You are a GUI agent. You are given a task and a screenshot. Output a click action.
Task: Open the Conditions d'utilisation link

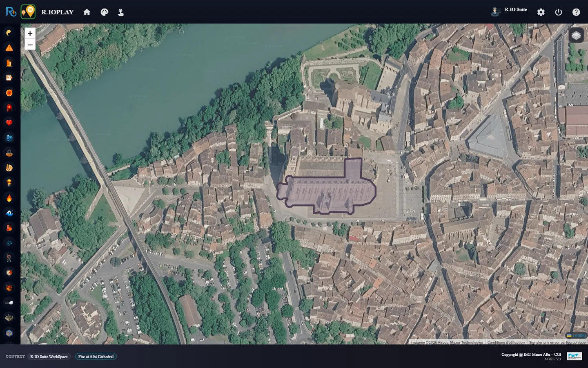506,342
